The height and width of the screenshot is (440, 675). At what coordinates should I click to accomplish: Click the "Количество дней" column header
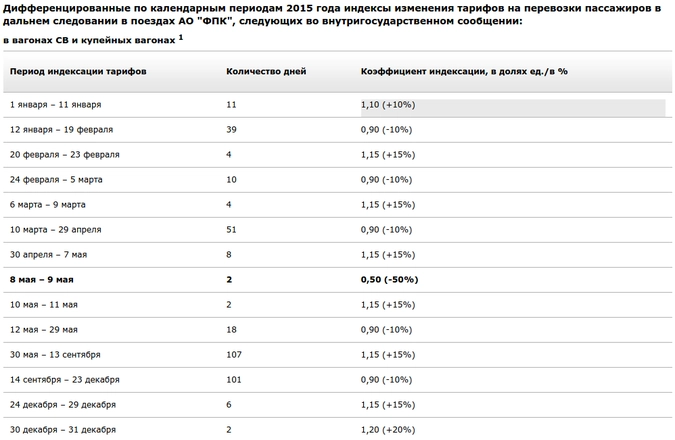266,72
